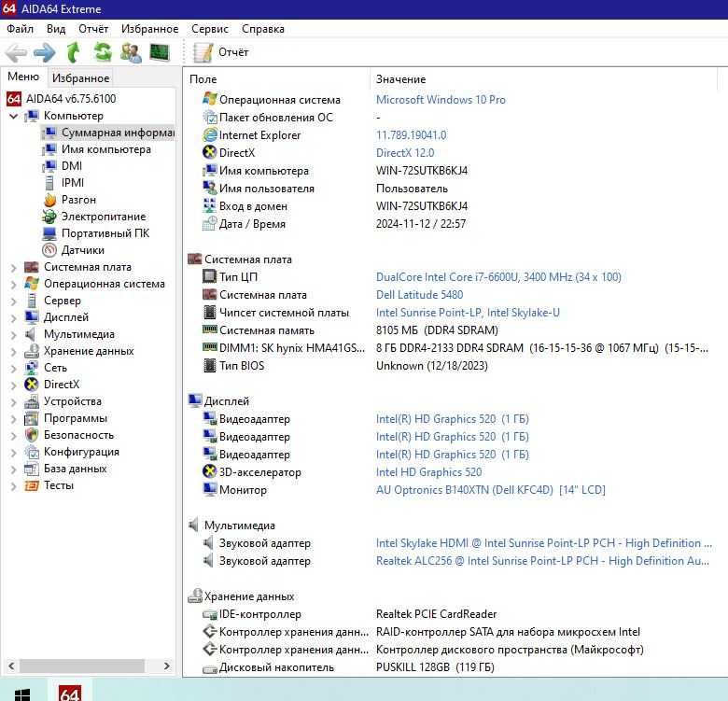
Task: Switch to the Избранное sidebar tab
Action: pyautogui.click(x=81, y=78)
